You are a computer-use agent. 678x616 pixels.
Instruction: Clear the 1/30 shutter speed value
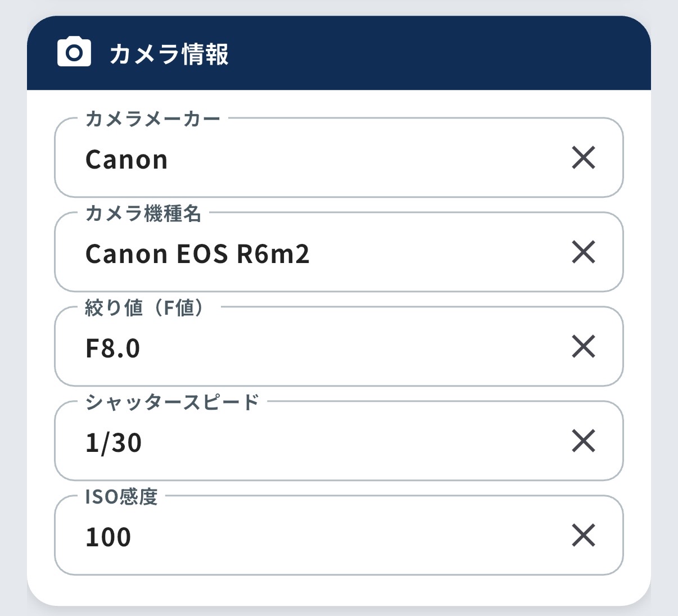(585, 442)
